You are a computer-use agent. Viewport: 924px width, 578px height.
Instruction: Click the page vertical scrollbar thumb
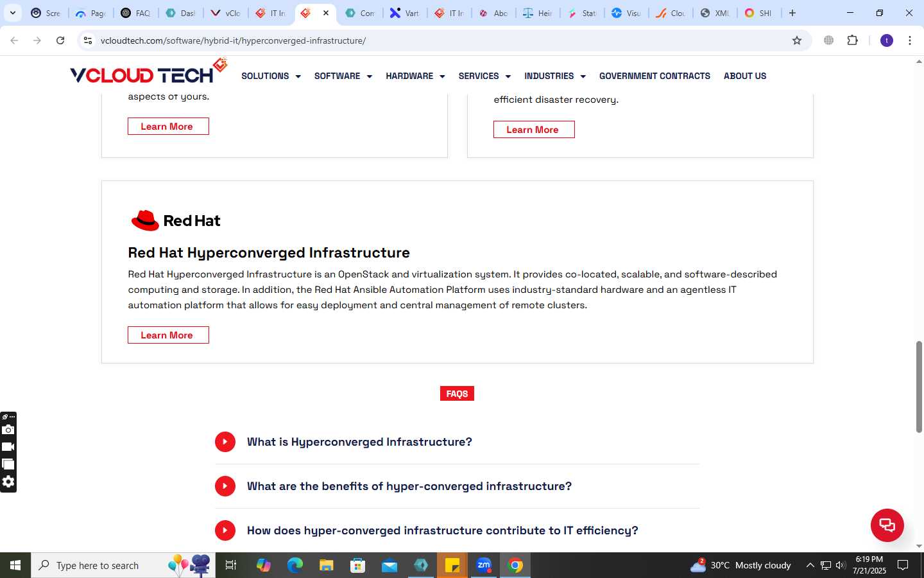tap(919, 387)
